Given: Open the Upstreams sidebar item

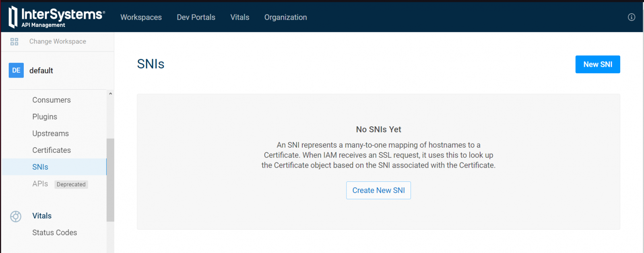Looking at the screenshot, I should [50, 134].
